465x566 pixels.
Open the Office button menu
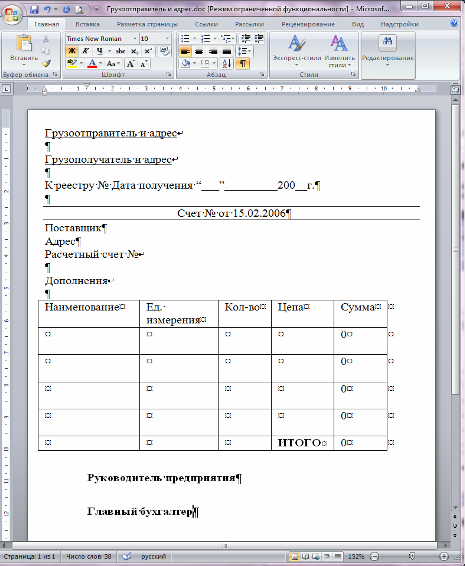(12, 14)
